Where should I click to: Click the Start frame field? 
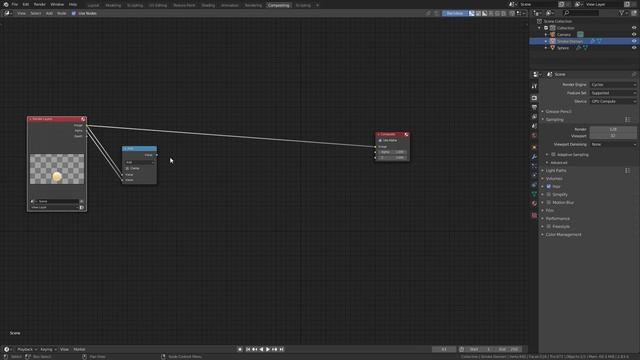click(480, 349)
